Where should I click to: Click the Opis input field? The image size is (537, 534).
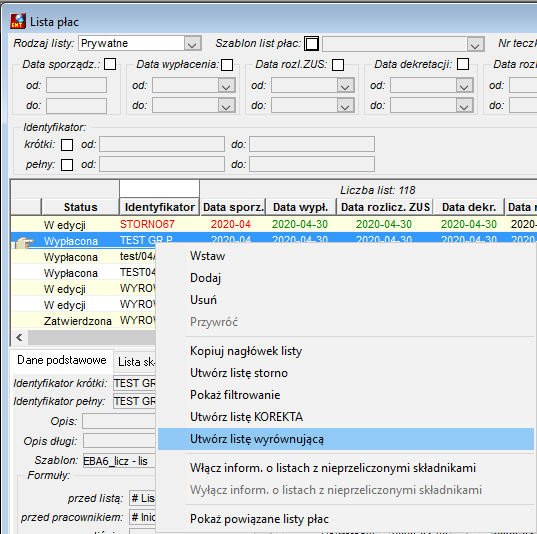[x=119, y=421]
